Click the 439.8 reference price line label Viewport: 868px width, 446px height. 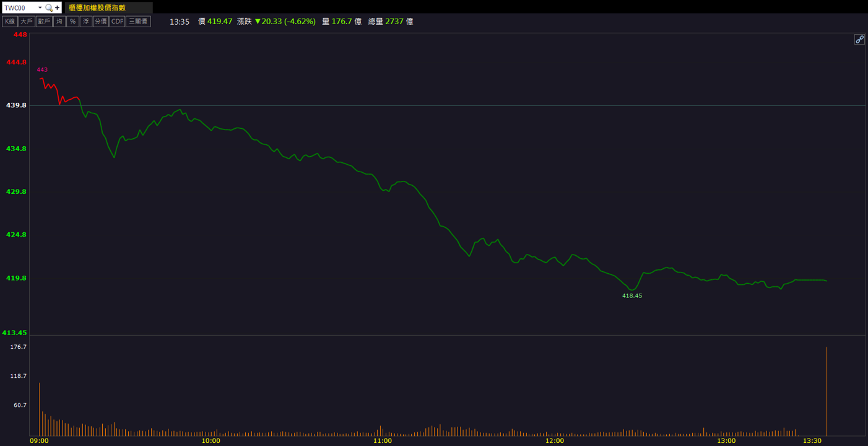coord(16,105)
